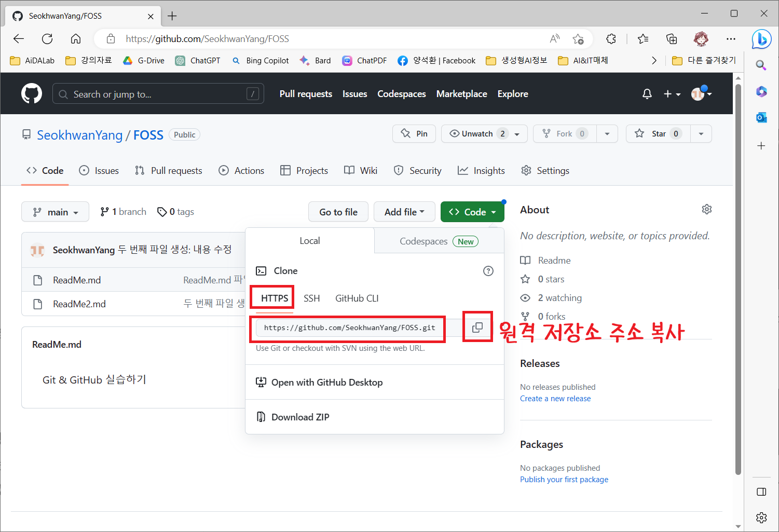Switch to Codespaces tab in popup
Image resolution: width=779 pixels, height=532 pixels.
click(439, 241)
